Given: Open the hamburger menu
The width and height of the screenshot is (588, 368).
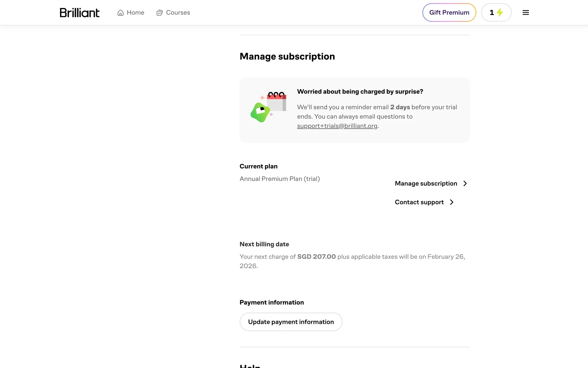Looking at the screenshot, I should 526,13.
